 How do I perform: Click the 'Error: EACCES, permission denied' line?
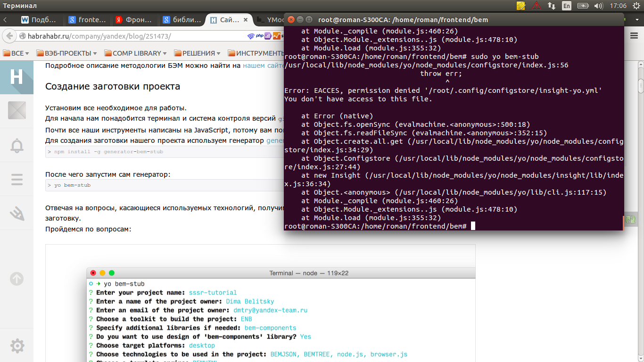click(443, 90)
